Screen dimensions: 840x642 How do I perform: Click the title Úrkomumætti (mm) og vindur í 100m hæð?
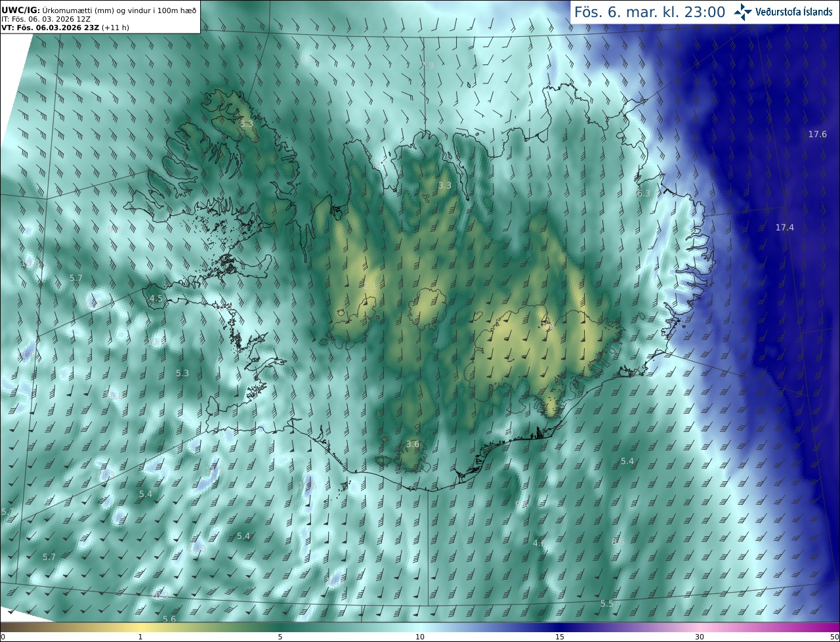point(119,11)
